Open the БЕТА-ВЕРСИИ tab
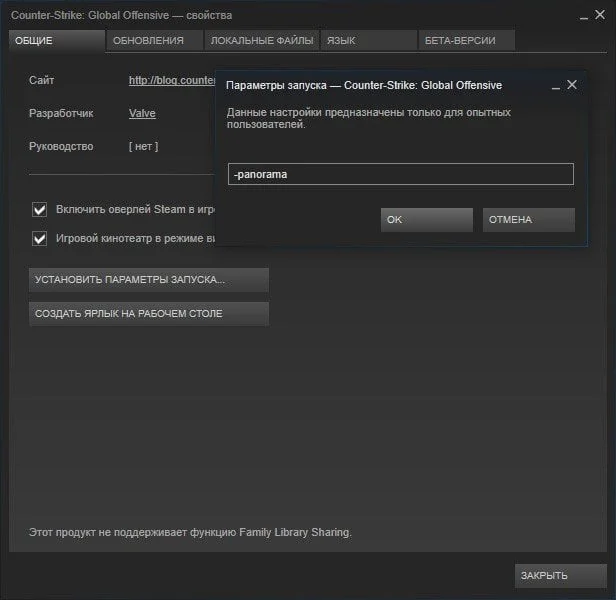 [x=466, y=40]
